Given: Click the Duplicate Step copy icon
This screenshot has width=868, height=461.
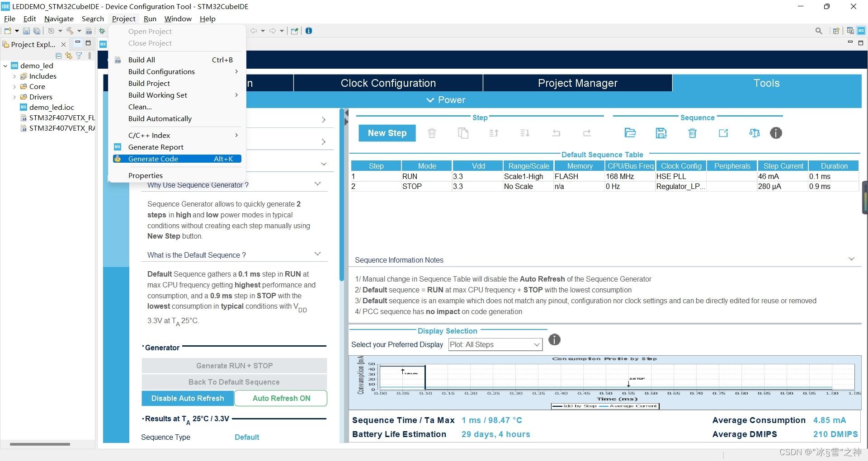Looking at the screenshot, I should [x=463, y=133].
